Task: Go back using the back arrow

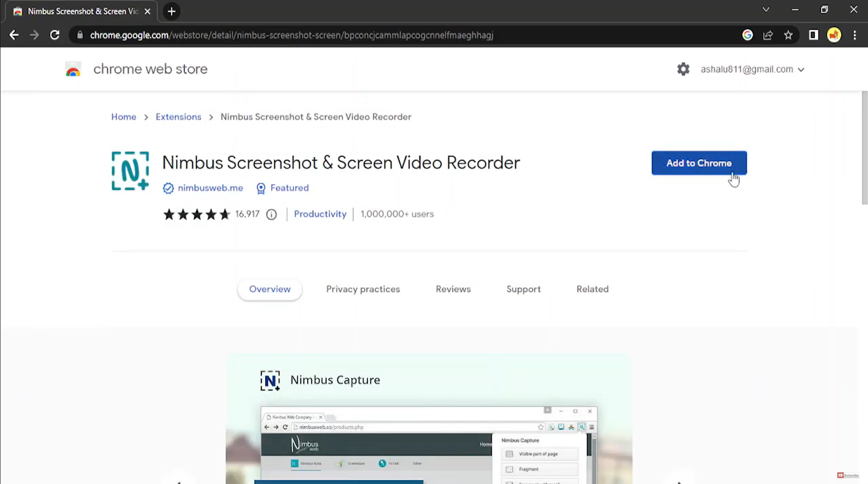Action: pyautogui.click(x=14, y=35)
